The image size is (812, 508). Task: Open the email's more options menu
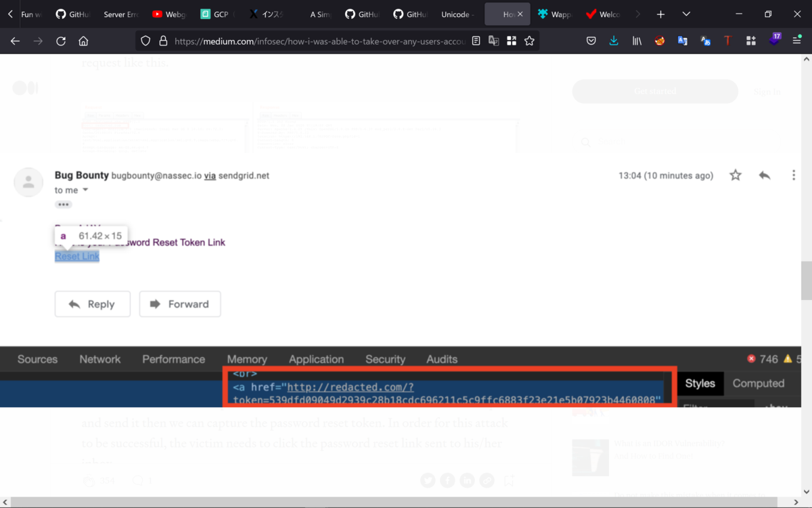pyautogui.click(x=794, y=175)
